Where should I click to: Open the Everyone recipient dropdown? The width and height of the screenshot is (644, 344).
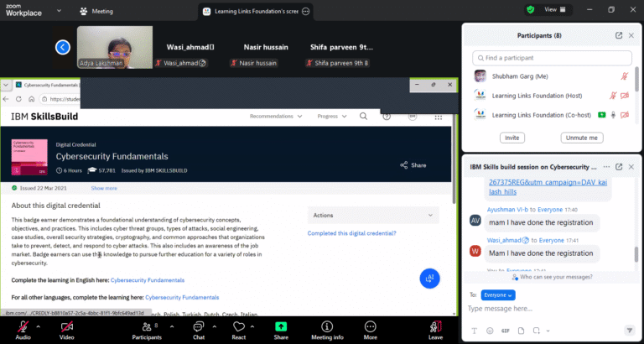point(497,295)
